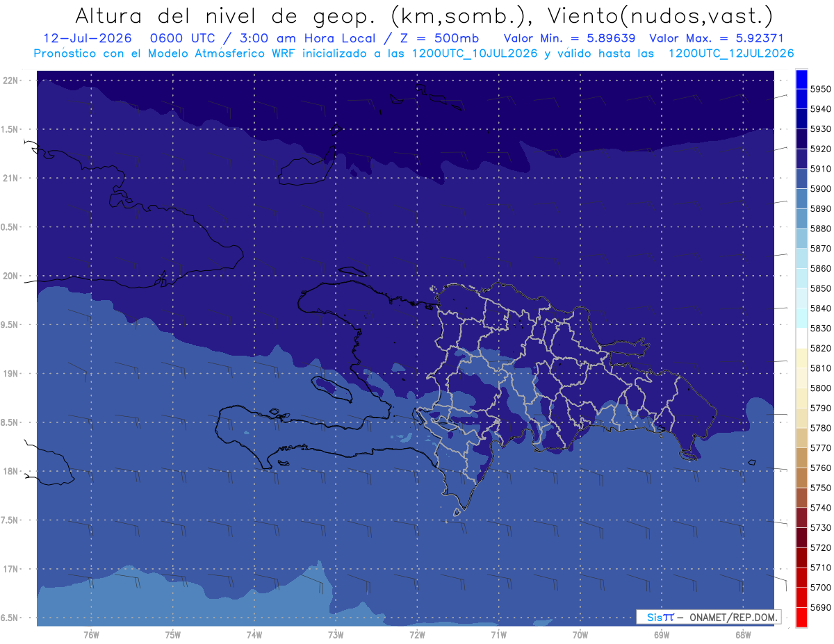Click the '18N' latitude axis label
The height and width of the screenshot is (644, 834).
click(11, 471)
